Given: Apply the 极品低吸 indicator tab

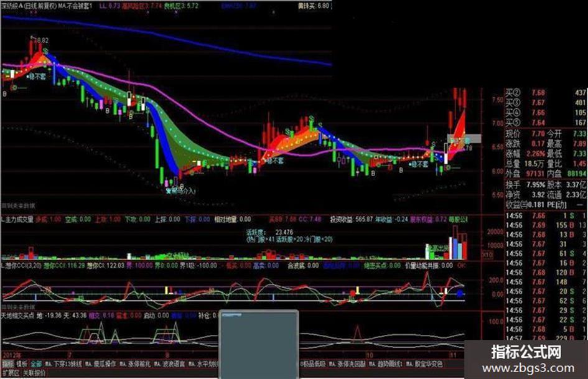Looking at the screenshot, I should pos(312,364).
